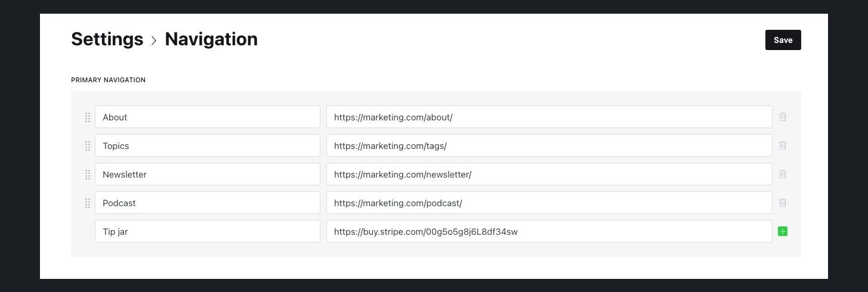Click the drag handle next to Topics
The width and height of the screenshot is (868, 292).
click(88, 146)
